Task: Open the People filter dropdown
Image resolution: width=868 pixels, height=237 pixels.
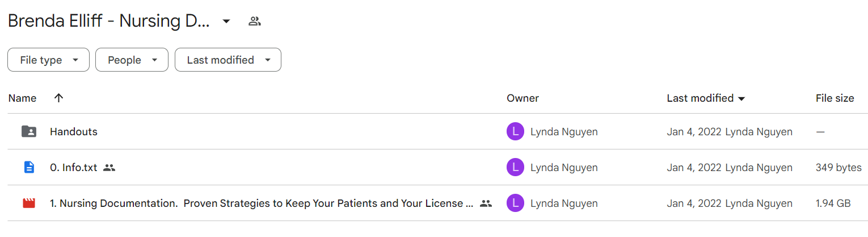Action: click(x=132, y=60)
